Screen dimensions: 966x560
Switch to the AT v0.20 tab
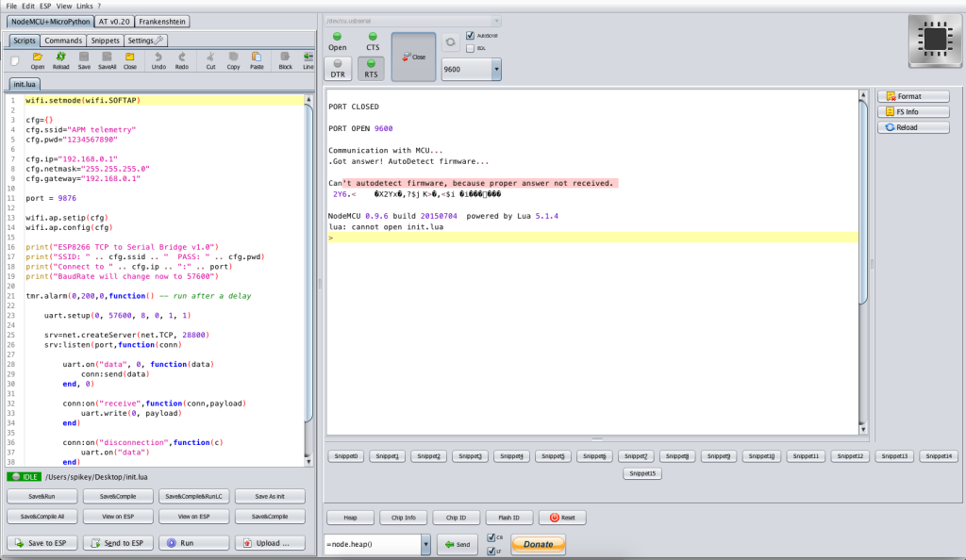(114, 22)
